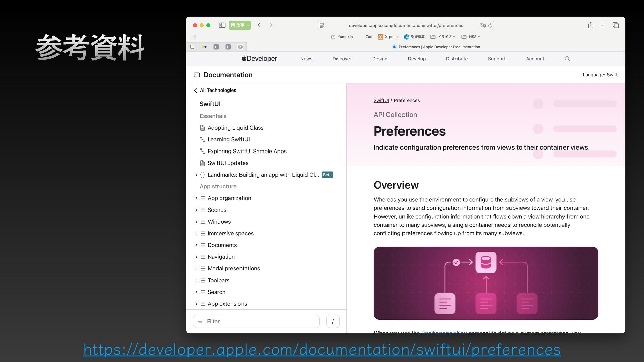
Task: Go back to All Technologies
Action: (x=215, y=90)
